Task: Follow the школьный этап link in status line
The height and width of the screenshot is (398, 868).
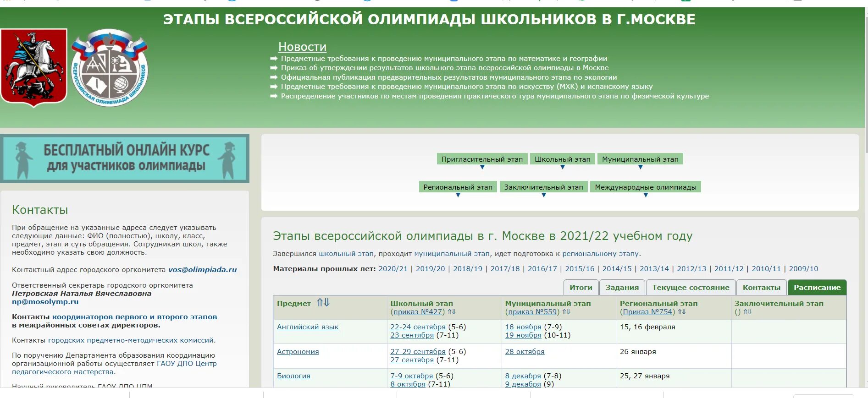Action: tap(346, 254)
